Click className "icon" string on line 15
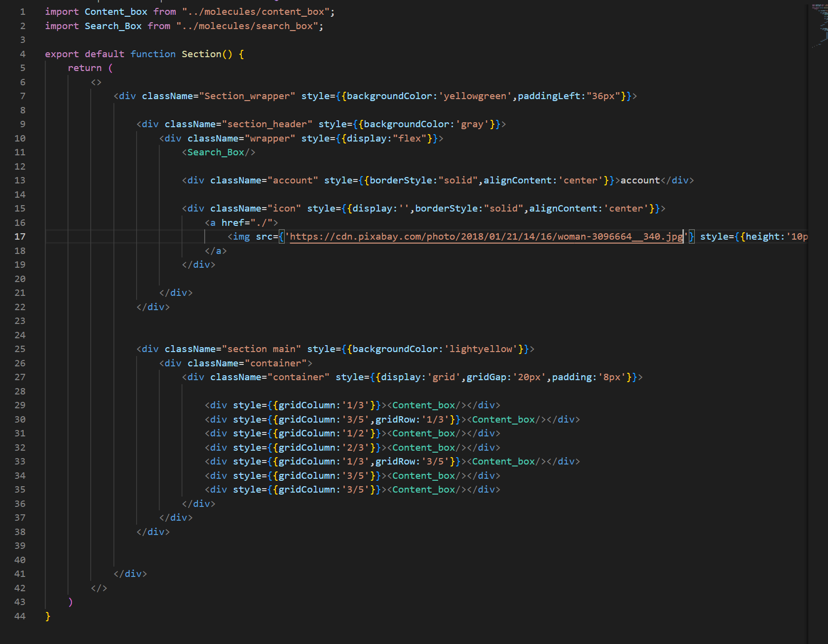This screenshot has height=644, width=828. [284, 209]
